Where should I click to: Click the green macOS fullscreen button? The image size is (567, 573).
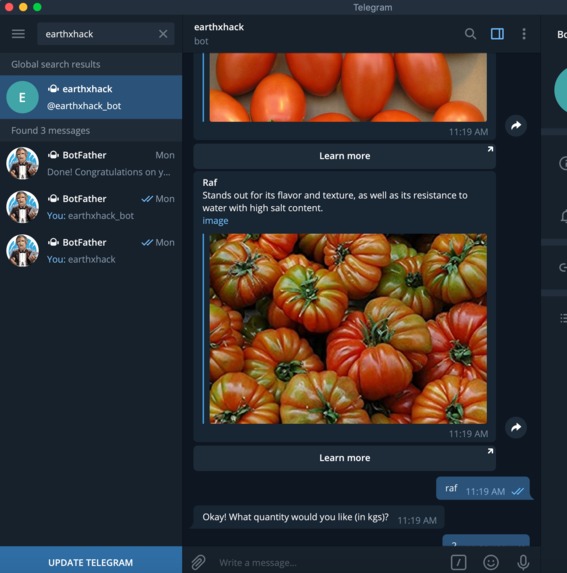(x=37, y=7)
